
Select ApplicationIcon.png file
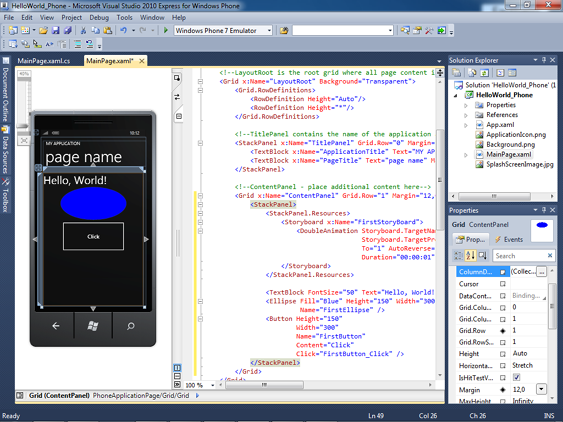point(516,135)
